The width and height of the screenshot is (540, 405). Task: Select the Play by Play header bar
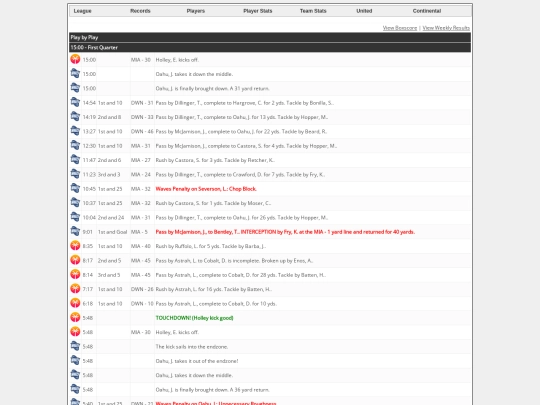coord(270,37)
